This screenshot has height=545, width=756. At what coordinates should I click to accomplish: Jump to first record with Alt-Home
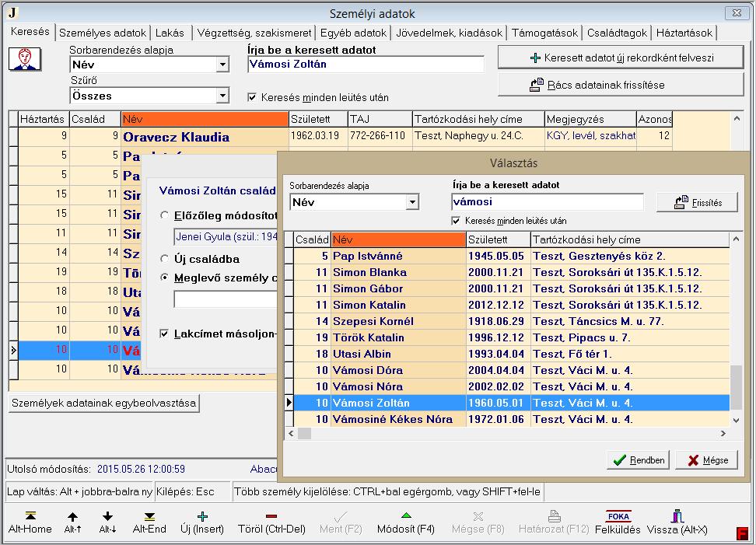pos(30,522)
